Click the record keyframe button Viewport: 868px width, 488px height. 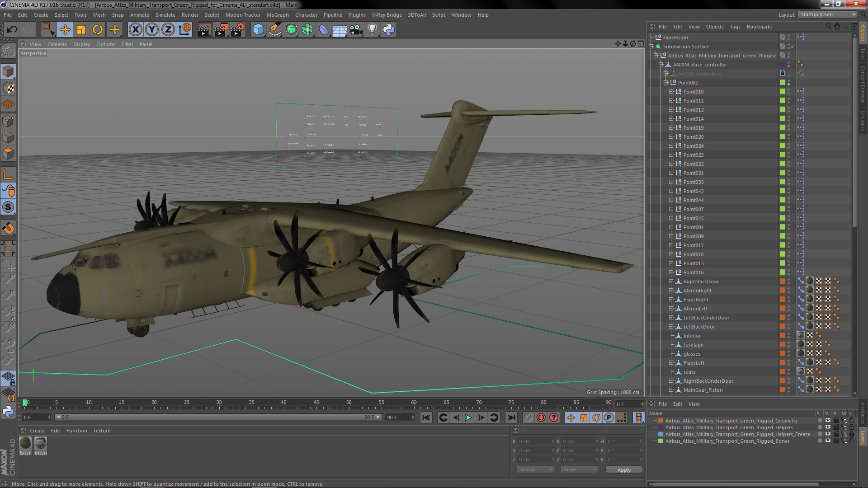click(x=528, y=418)
